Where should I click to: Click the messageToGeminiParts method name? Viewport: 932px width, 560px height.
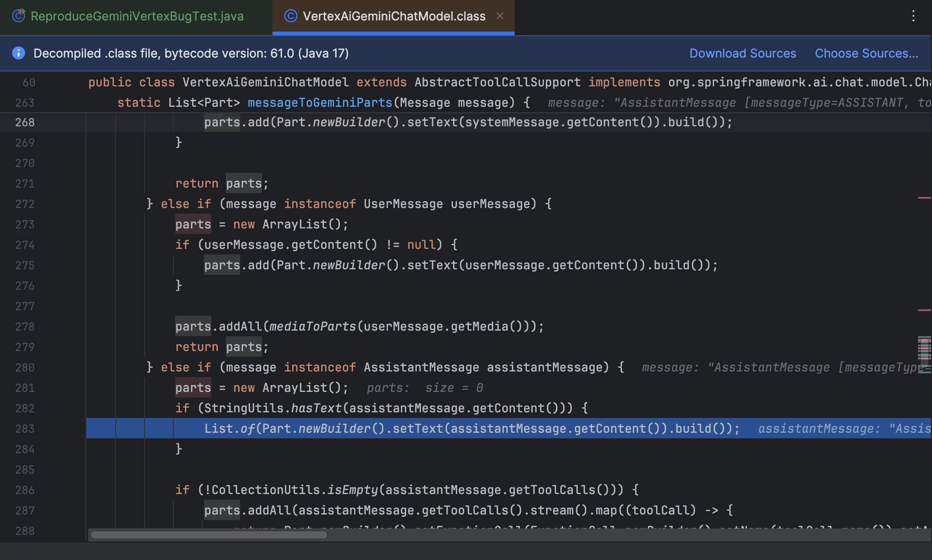pos(320,103)
